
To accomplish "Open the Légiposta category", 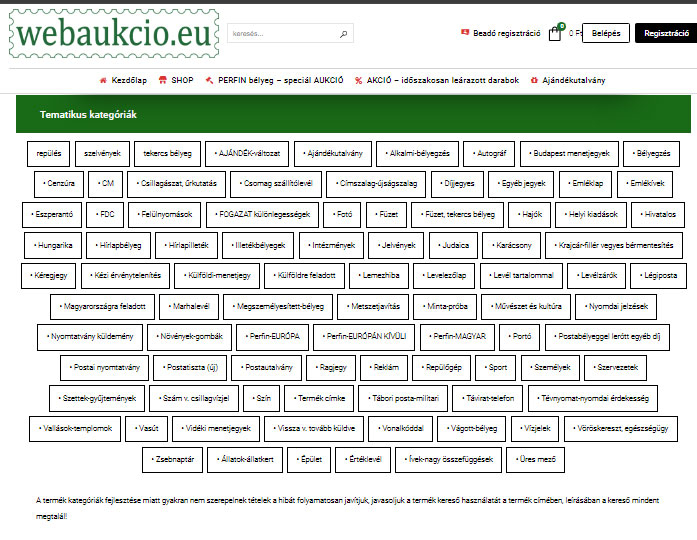I will point(658,276).
